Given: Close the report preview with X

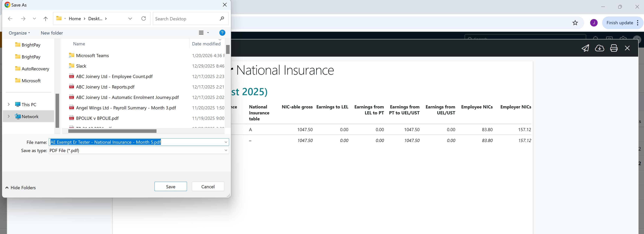Looking at the screenshot, I should 627,48.
